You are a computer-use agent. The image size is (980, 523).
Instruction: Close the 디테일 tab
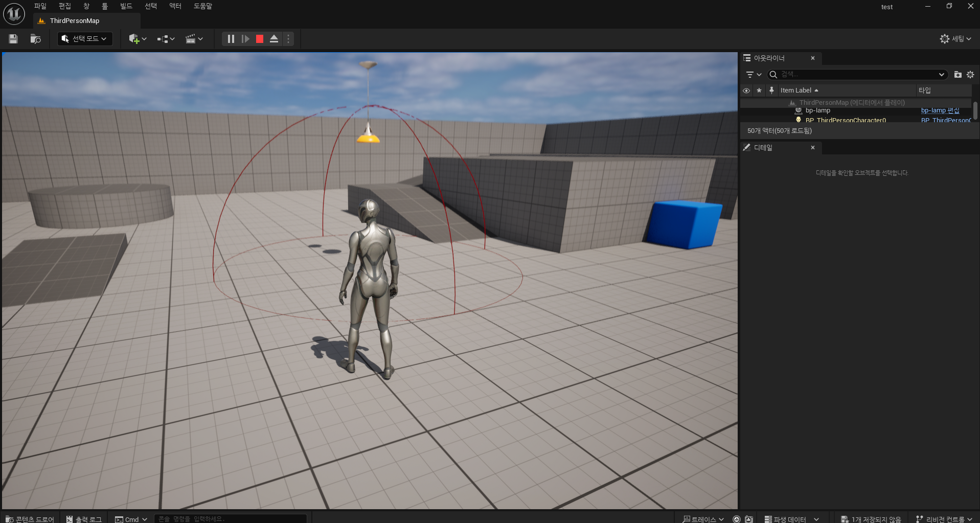(x=813, y=148)
